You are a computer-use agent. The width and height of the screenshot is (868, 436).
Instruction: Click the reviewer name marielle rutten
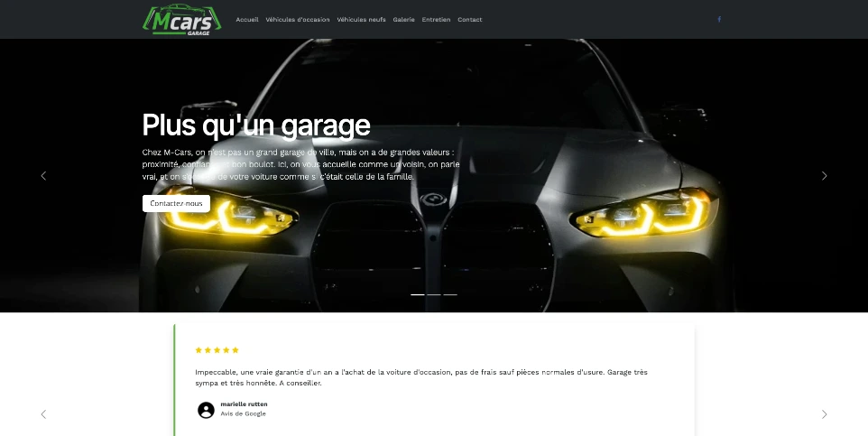point(244,404)
